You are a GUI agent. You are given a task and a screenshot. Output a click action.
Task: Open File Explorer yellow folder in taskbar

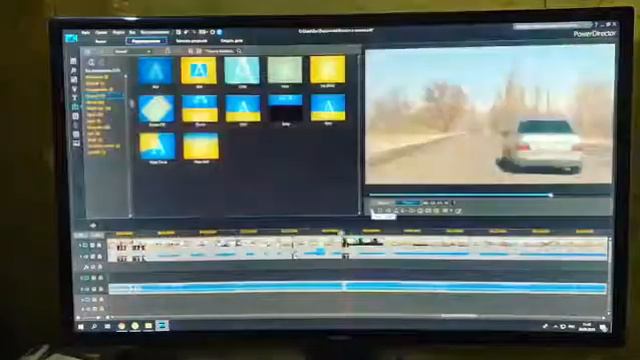pos(149,326)
